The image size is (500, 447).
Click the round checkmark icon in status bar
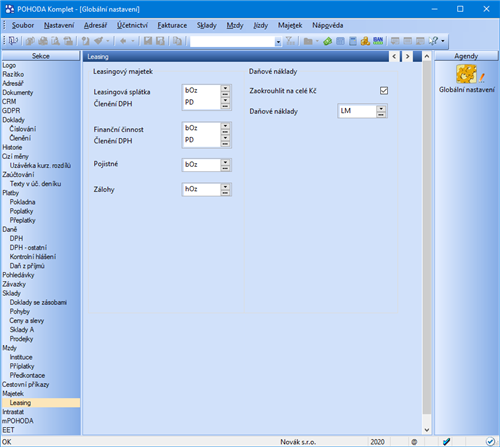(490, 442)
